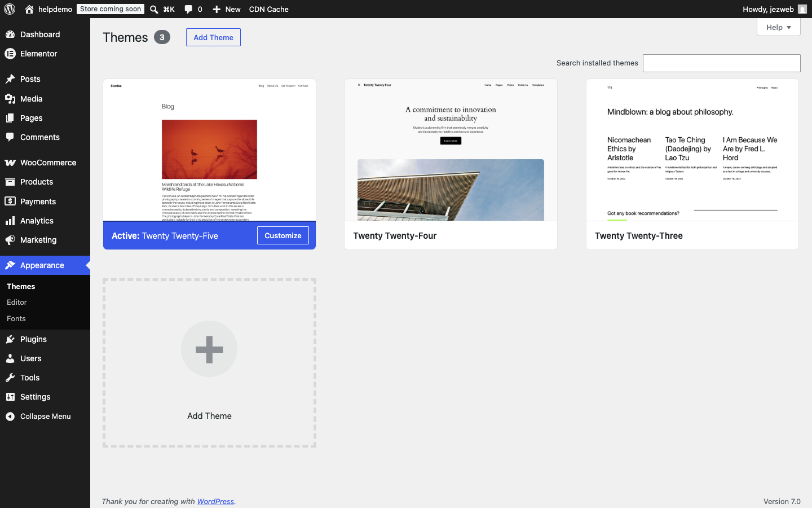Image resolution: width=812 pixels, height=508 pixels.
Task: Click the large plus circle to add theme
Action: 209,349
